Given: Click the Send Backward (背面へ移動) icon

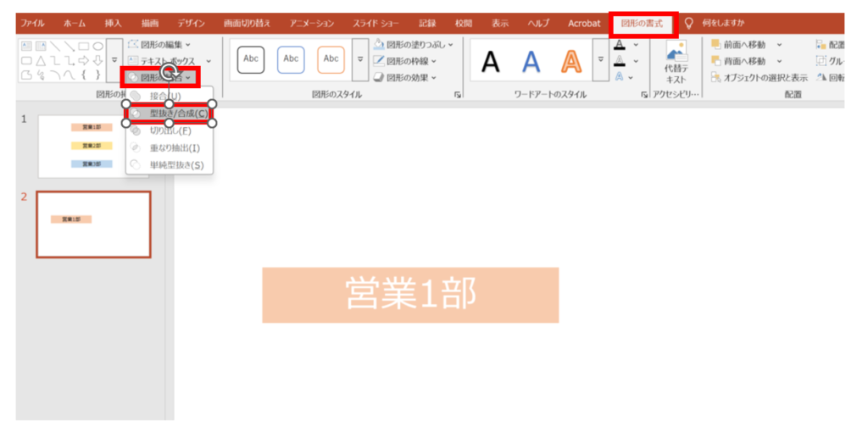Looking at the screenshot, I should 746,61.
